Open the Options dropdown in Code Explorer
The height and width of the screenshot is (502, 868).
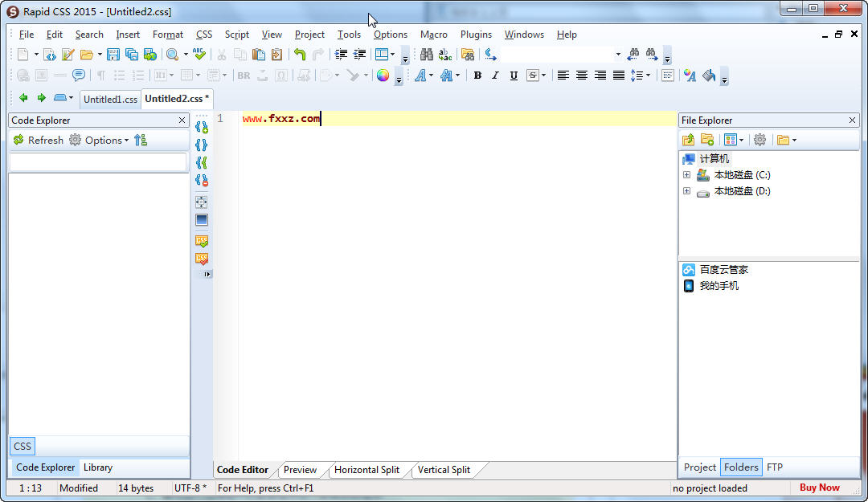[x=100, y=140]
